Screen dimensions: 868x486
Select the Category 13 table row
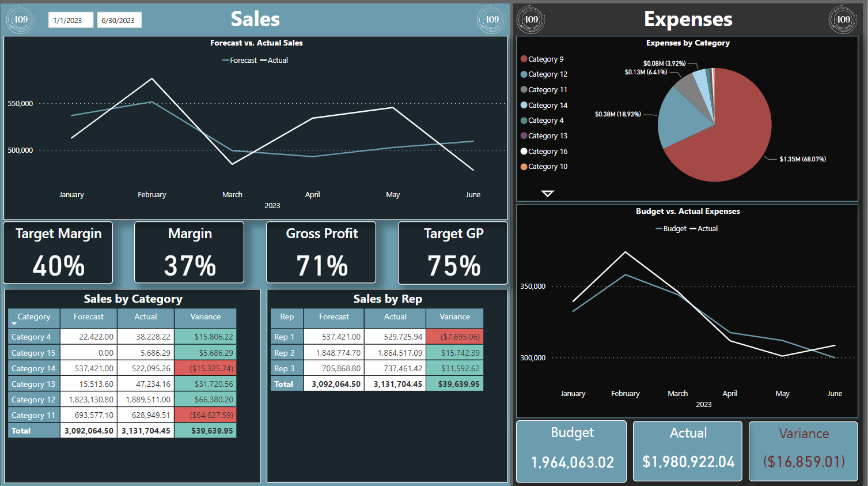(x=122, y=384)
